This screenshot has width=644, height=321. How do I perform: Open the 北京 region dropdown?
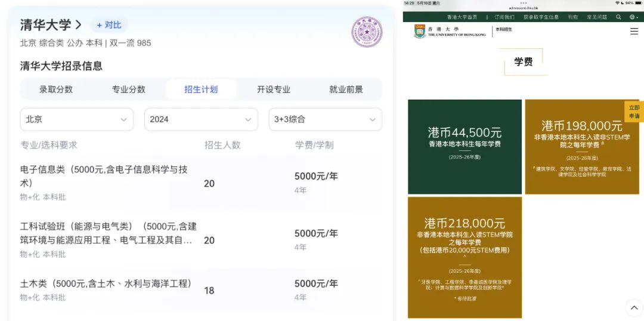(x=77, y=119)
